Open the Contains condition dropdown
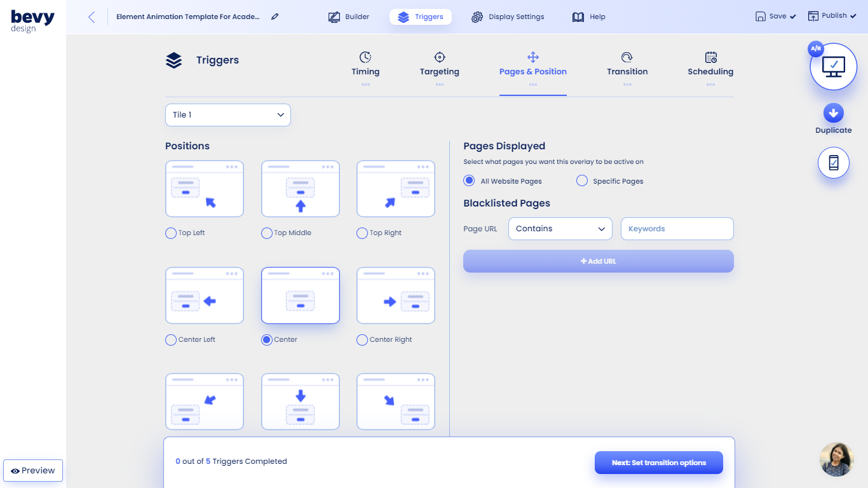This screenshot has width=868, height=488. point(560,229)
